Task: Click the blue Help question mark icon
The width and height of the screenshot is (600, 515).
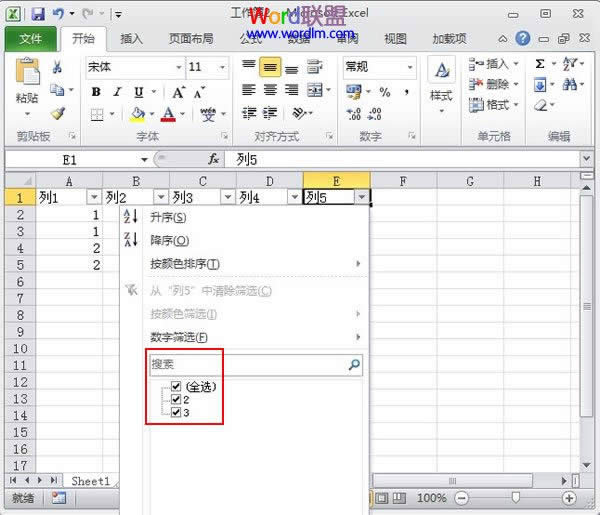Action: click(523, 39)
